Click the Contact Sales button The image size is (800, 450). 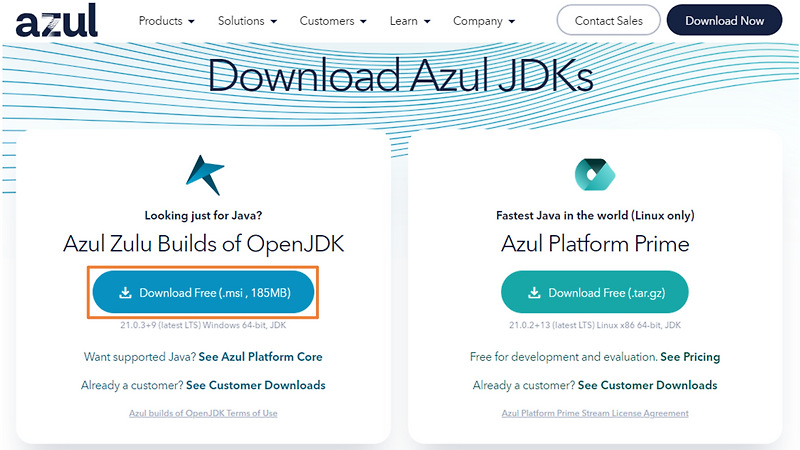point(609,20)
